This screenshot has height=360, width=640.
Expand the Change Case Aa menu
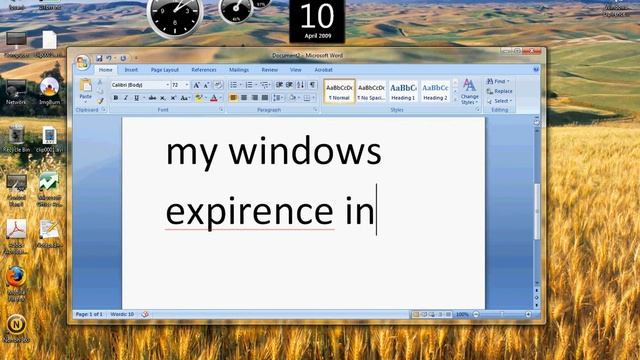[185, 98]
